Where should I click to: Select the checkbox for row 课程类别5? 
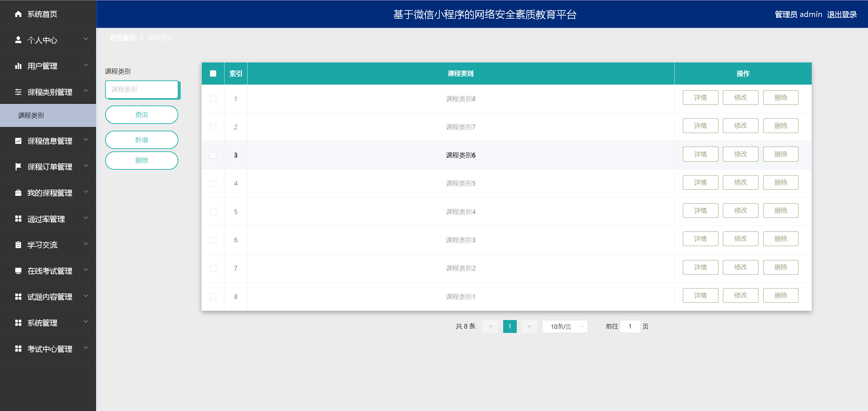(x=213, y=183)
